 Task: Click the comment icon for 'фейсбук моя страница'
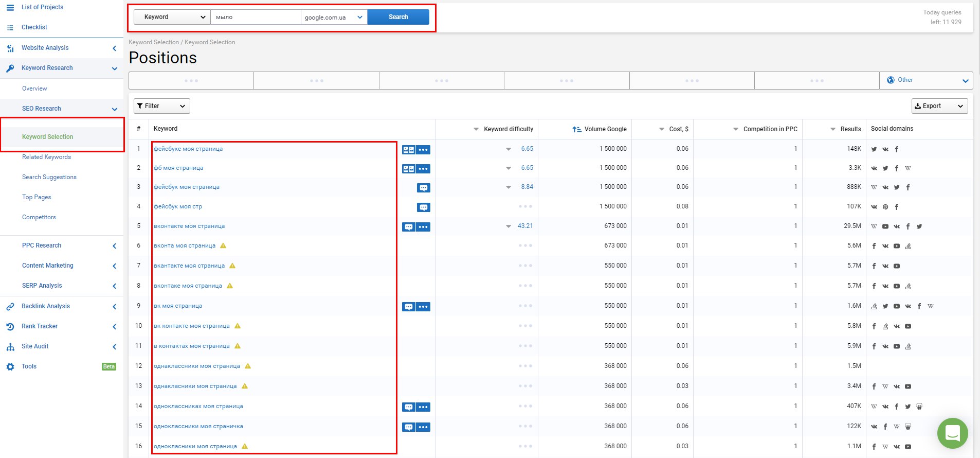coord(424,188)
